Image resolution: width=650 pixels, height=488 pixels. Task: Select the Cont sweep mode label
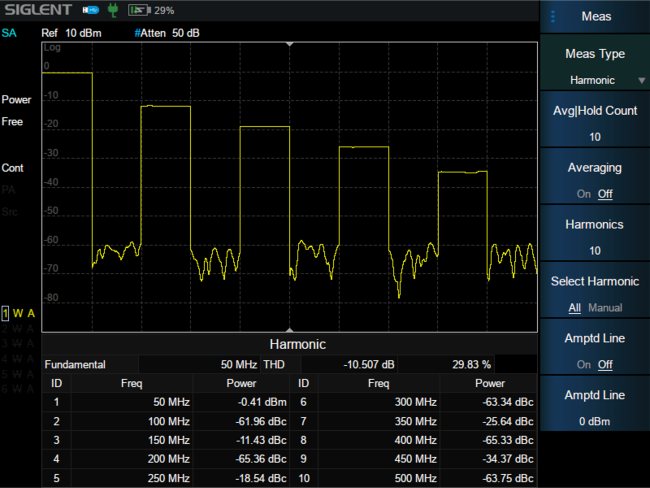coord(13,168)
